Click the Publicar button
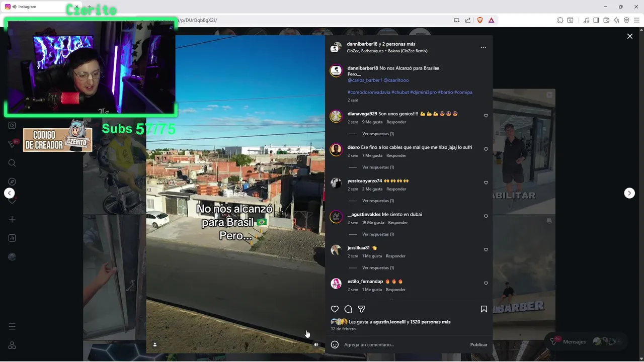 coord(478,345)
